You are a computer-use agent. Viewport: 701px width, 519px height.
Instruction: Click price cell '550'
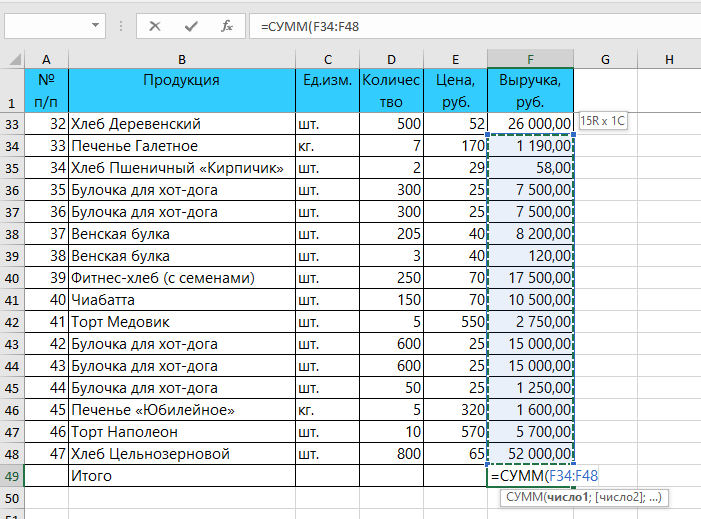click(455, 322)
